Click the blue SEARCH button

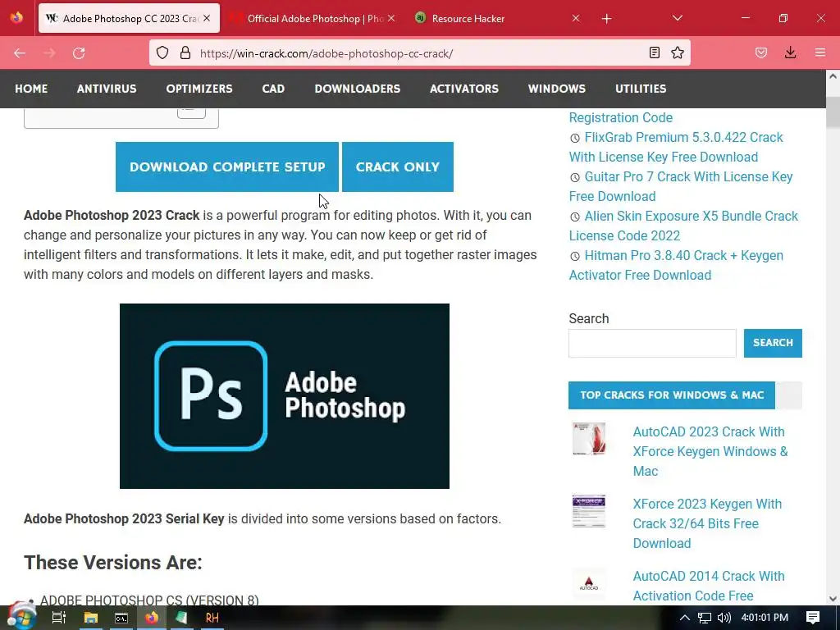[x=773, y=343]
